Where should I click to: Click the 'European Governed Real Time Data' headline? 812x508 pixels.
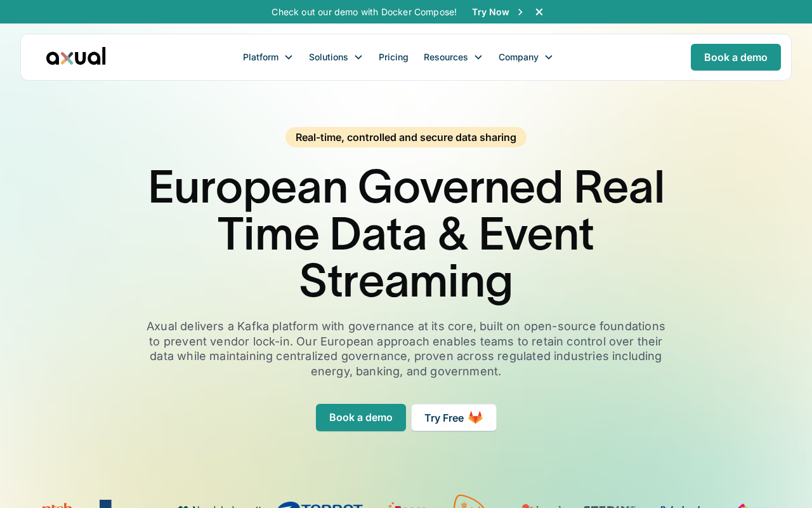(406, 234)
